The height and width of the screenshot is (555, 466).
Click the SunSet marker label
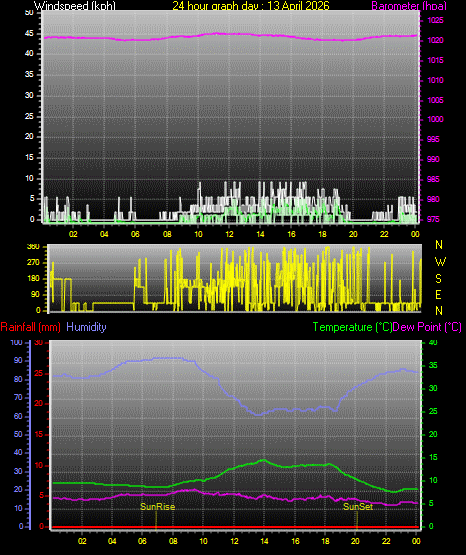358,507
